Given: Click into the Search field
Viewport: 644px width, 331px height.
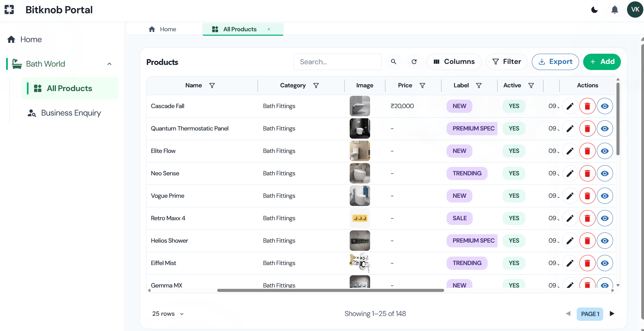Looking at the screenshot, I should 337,62.
